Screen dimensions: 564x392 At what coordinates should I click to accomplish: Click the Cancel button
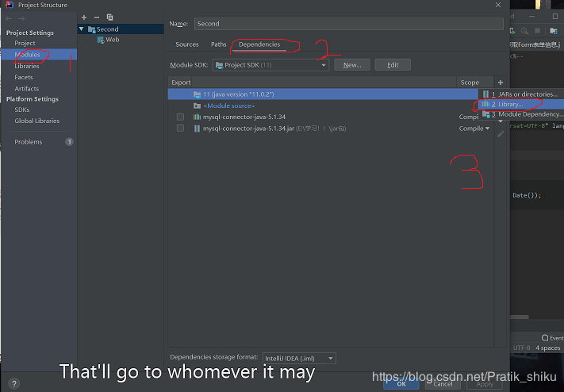(443, 384)
